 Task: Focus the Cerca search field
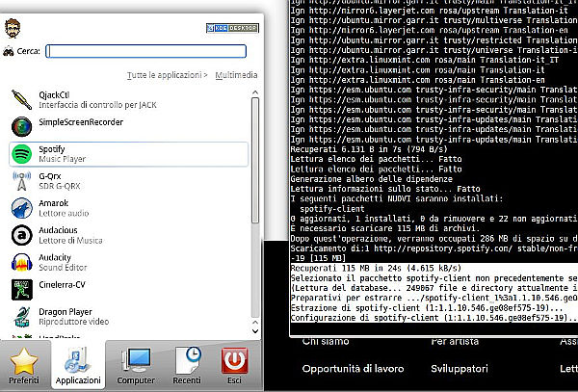point(146,51)
